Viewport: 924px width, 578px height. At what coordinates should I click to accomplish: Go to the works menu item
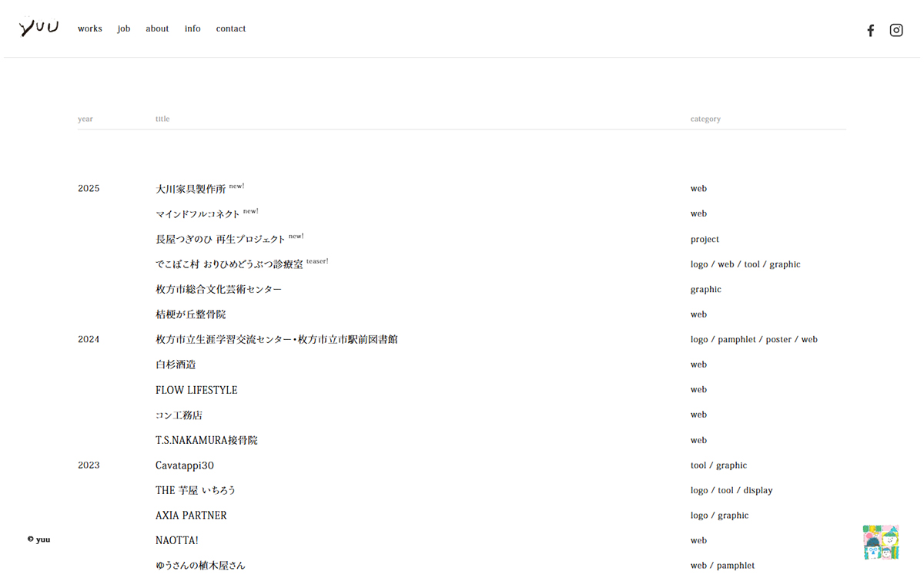pyautogui.click(x=89, y=29)
